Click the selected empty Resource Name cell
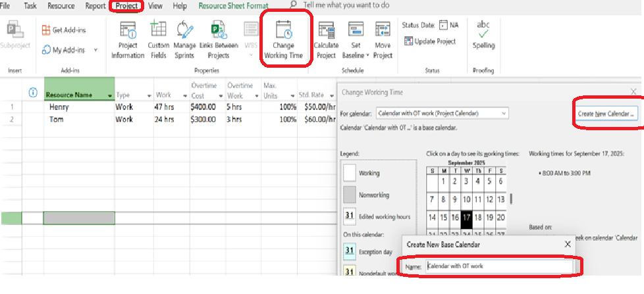The height and width of the screenshot is (294, 644). pyautogui.click(x=79, y=218)
